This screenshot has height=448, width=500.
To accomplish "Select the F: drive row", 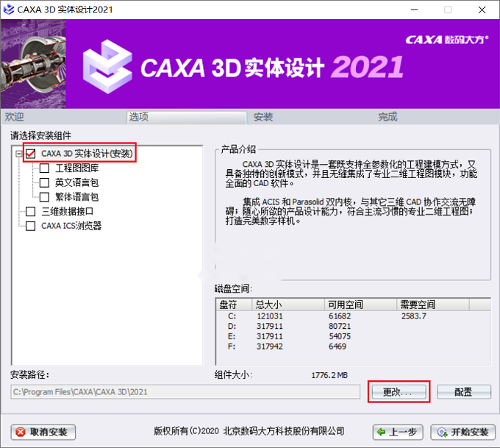I will pyautogui.click(x=353, y=346).
